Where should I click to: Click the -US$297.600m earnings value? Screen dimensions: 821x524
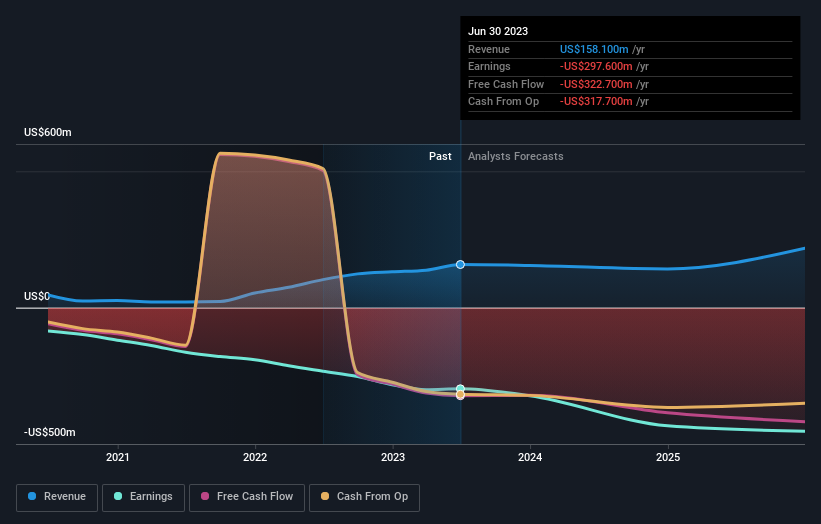596,66
